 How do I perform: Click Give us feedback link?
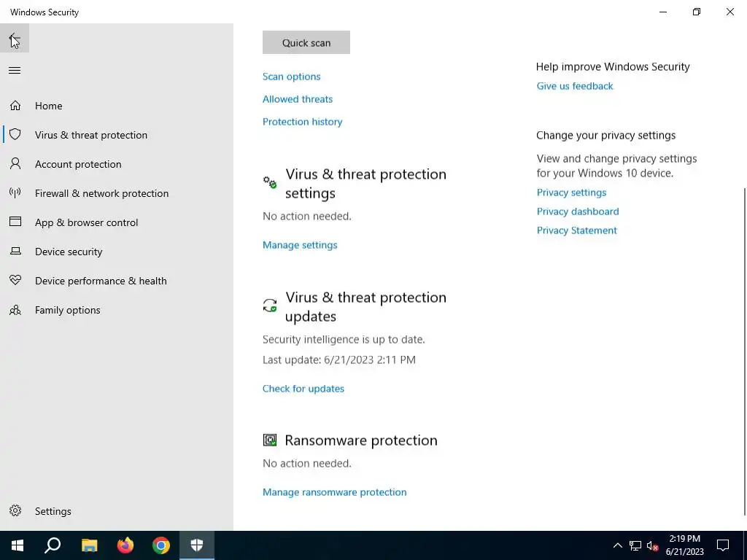coord(575,86)
